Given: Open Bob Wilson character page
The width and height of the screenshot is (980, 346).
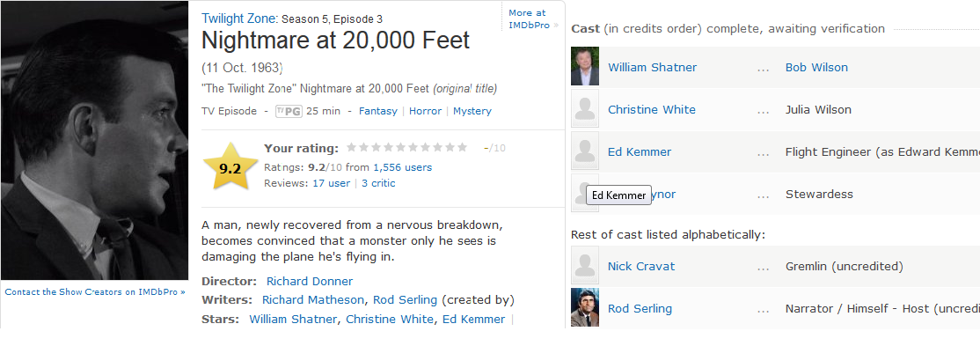Looking at the screenshot, I should pos(816,67).
